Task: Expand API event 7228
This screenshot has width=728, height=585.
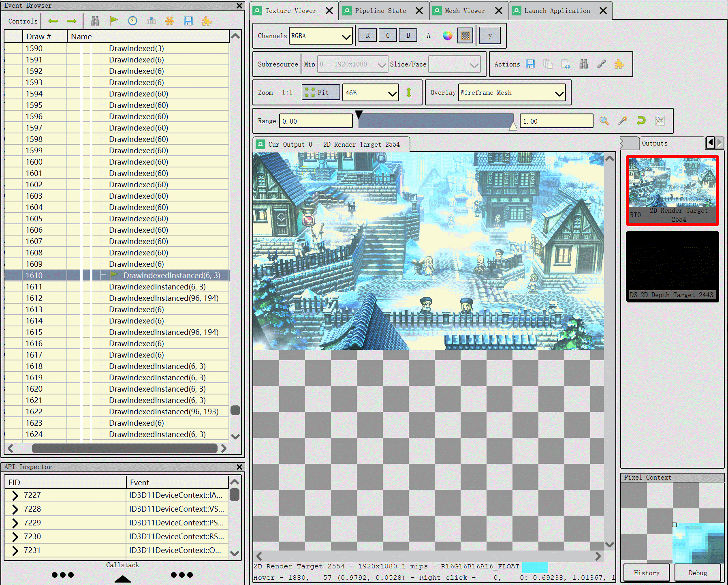Action: coord(15,509)
